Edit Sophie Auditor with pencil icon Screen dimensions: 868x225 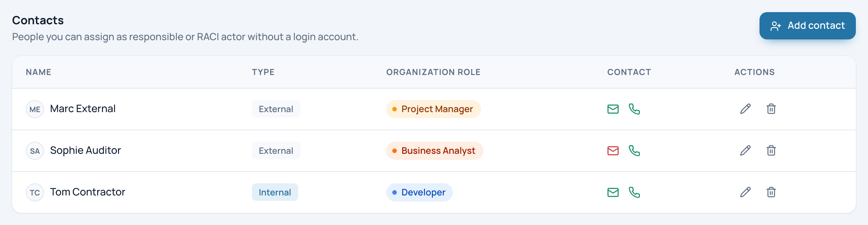tap(745, 151)
